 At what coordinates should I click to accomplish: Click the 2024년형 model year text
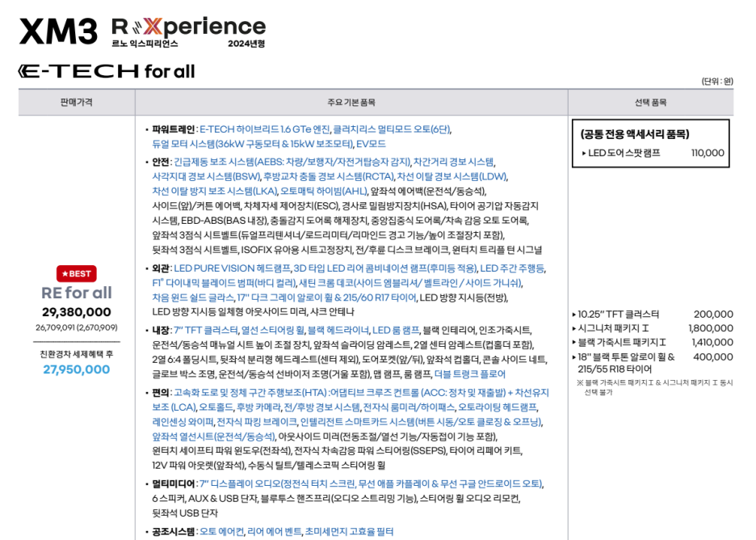246,44
